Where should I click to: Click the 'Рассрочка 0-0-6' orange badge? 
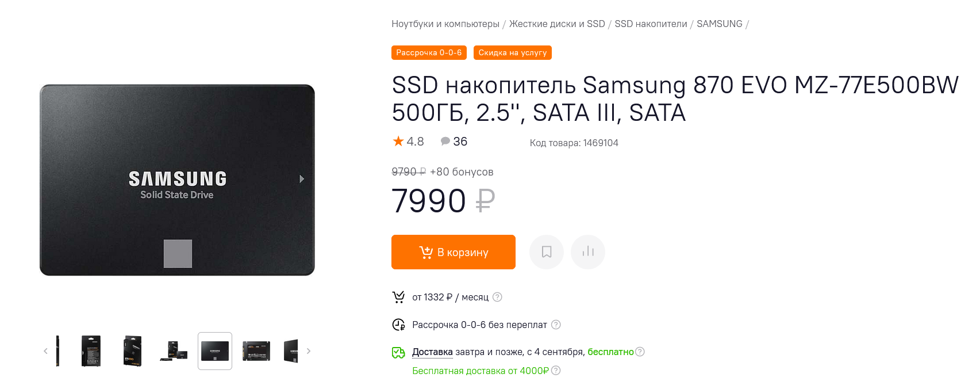[x=429, y=53]
